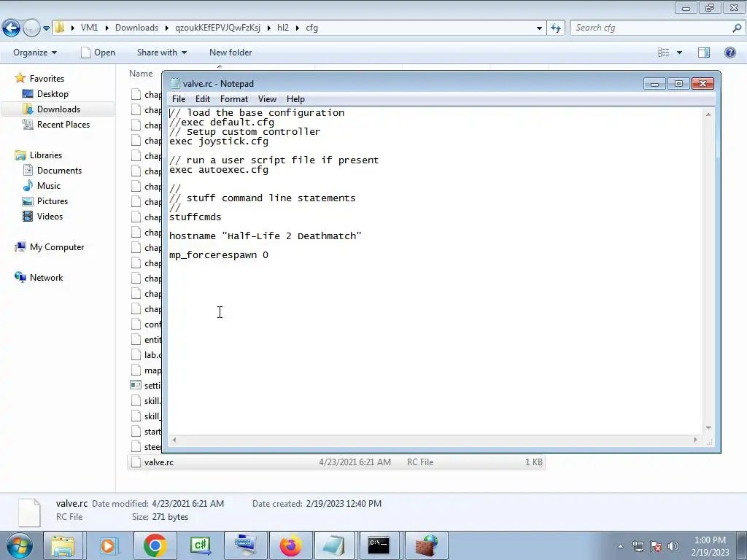Viewport: 747px width, 560px height.
Task: Open recent locations dropdown next to Forward
Action: click(46, 28)
